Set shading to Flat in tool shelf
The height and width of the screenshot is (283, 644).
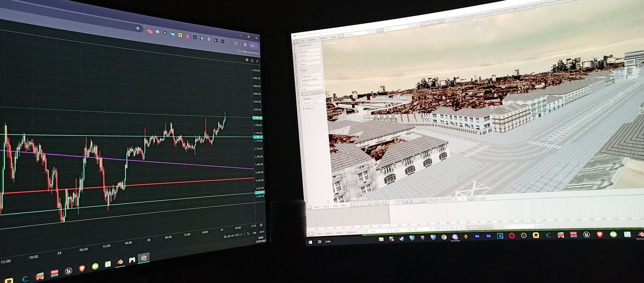(318, 101)
